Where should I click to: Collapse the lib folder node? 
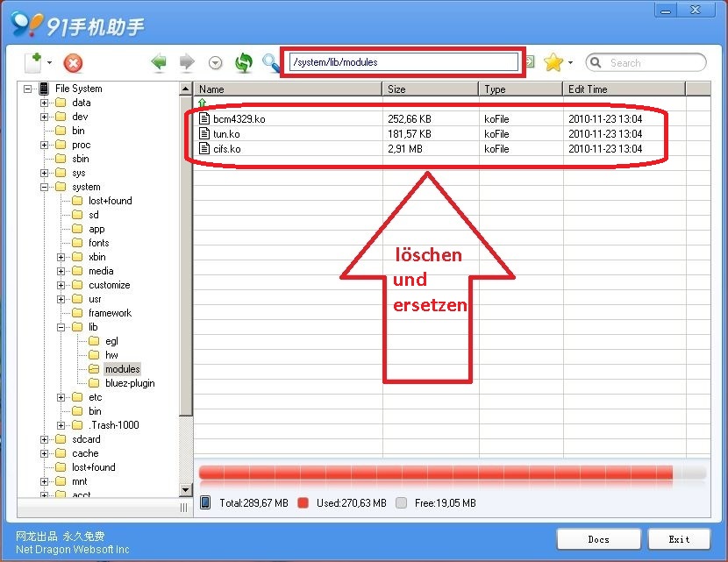pos(61,327)
